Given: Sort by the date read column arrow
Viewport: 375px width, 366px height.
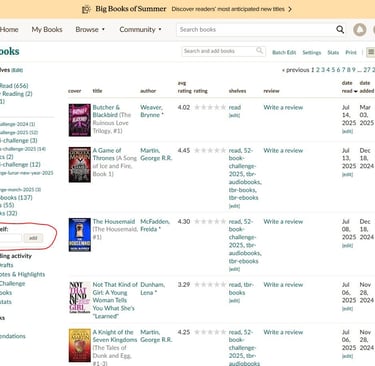Looking at the screenshot, I should pos(356,91).
